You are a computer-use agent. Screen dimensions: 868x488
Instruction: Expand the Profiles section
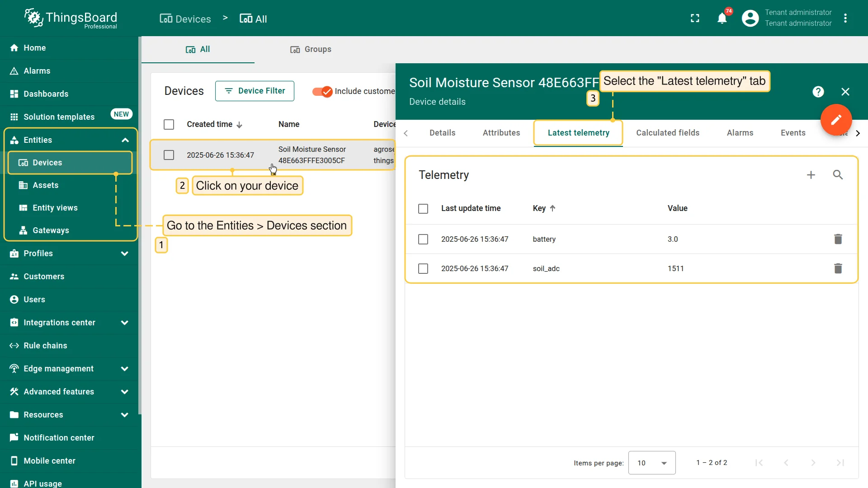125,253
